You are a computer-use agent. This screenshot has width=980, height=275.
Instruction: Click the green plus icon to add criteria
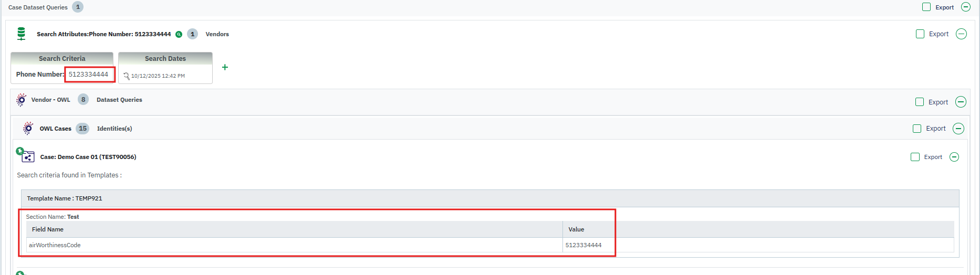tap(225, 67)
